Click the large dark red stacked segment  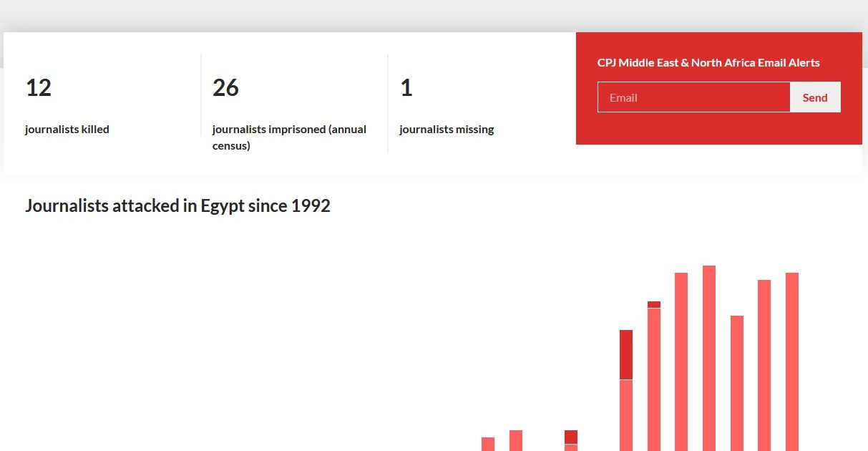tap(626, 354)
